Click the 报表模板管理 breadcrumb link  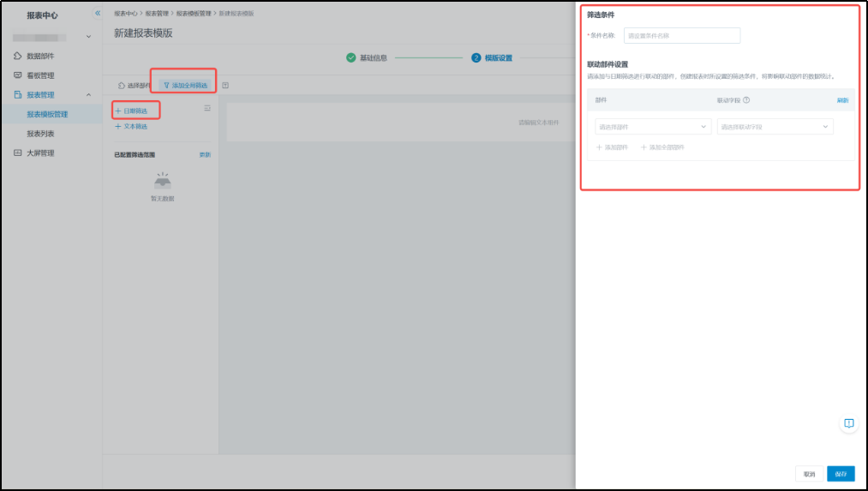(x=194, y=14)
